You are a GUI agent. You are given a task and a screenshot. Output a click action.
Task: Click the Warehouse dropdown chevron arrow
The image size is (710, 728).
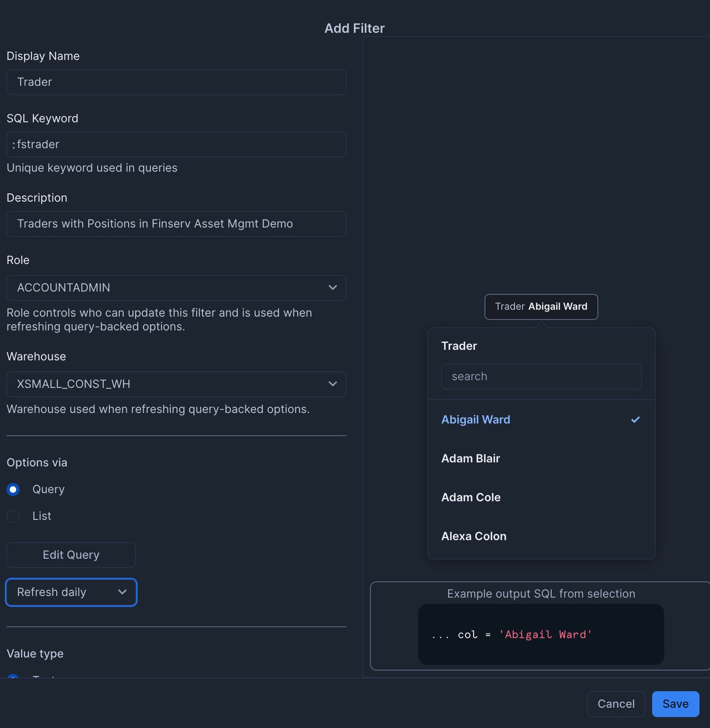tap(333, 384)
